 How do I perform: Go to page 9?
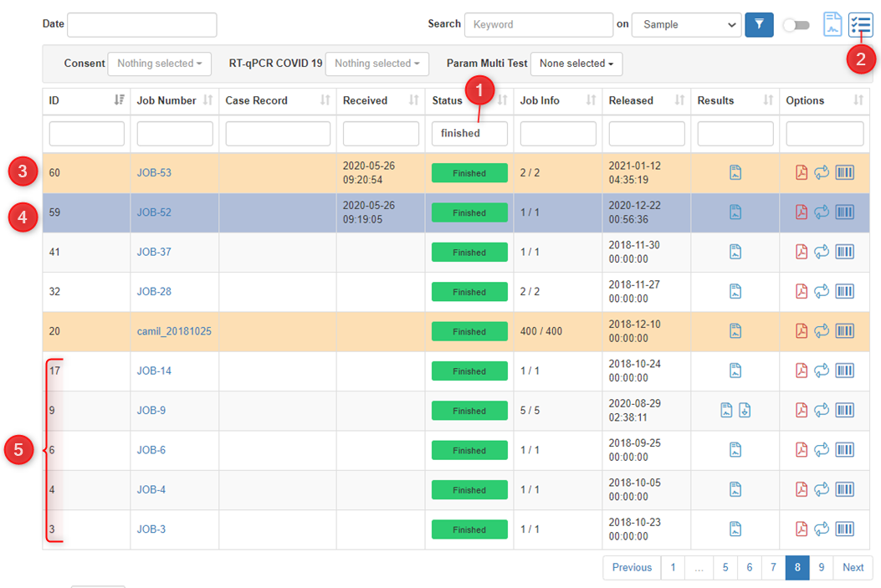[x=822, y=567]
